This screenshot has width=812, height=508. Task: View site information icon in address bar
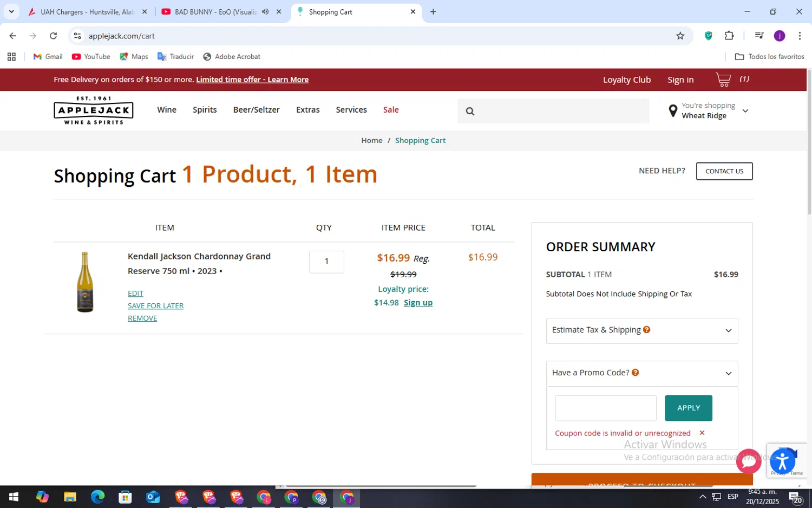click(x=77, y=36)
